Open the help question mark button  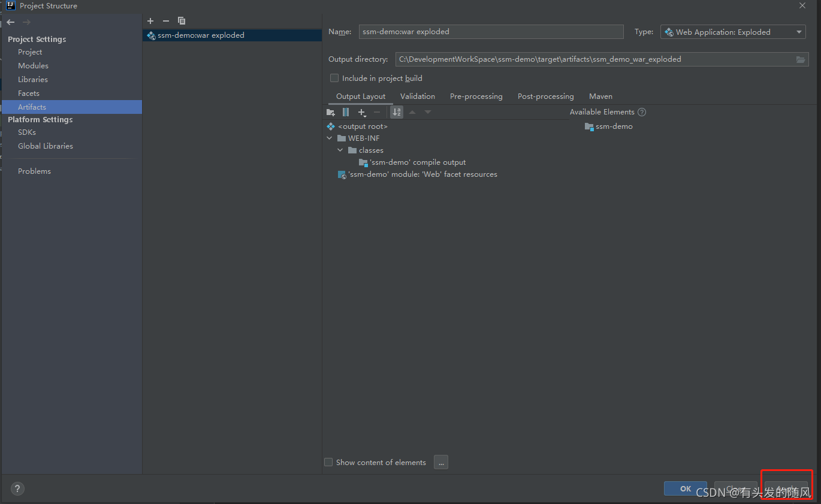(x=18, y=489)
